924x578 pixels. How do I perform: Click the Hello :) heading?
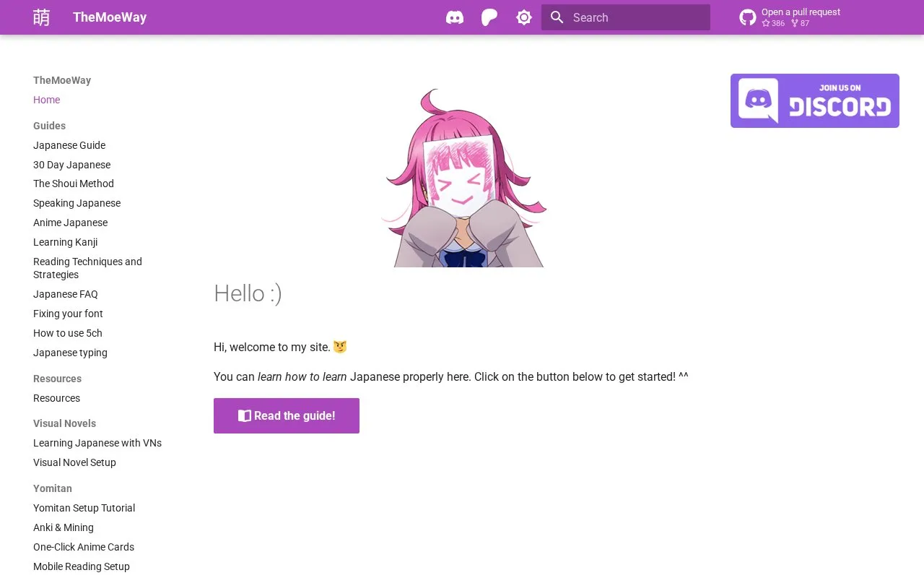point(248,293)
